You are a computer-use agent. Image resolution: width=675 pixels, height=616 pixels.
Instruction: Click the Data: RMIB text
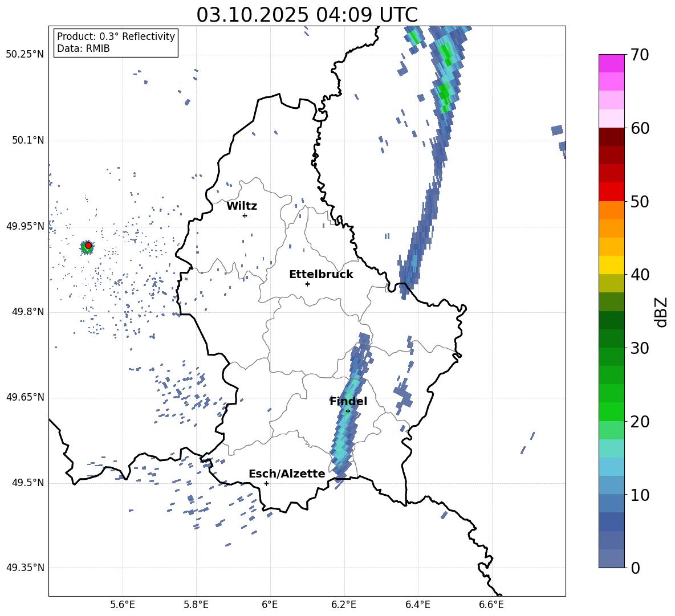(x=83, y=48)
